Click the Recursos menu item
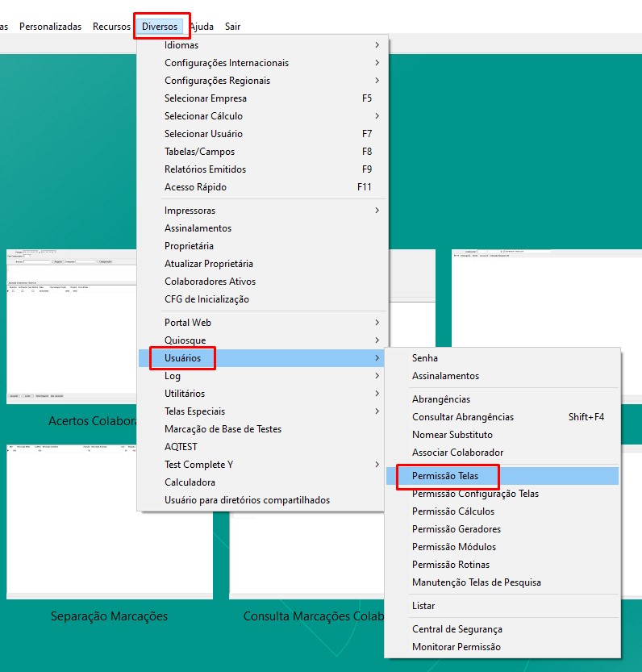Image resolution: width=642 pixels, height=672 pixels. pyautogui.click(x=111, y=27)
